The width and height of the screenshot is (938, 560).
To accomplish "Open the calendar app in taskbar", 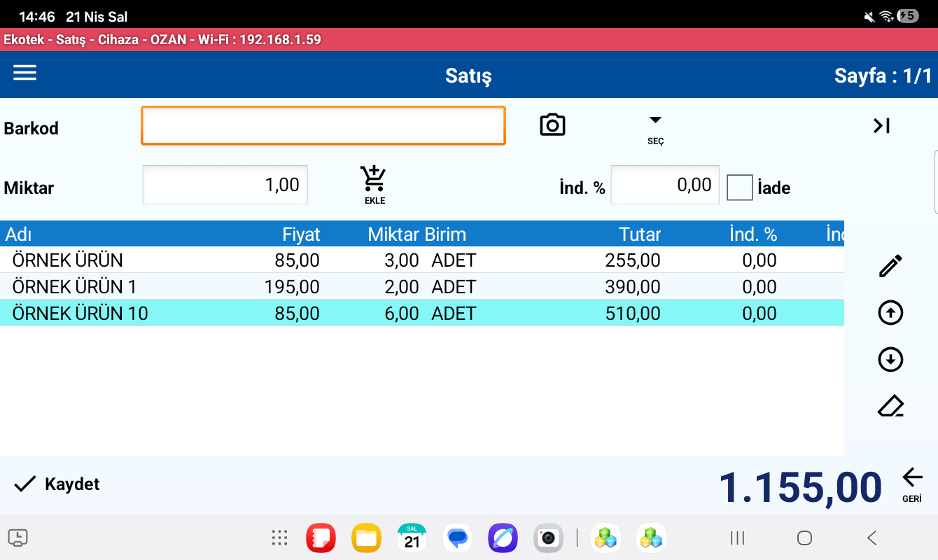I will [x=412, y=538].
